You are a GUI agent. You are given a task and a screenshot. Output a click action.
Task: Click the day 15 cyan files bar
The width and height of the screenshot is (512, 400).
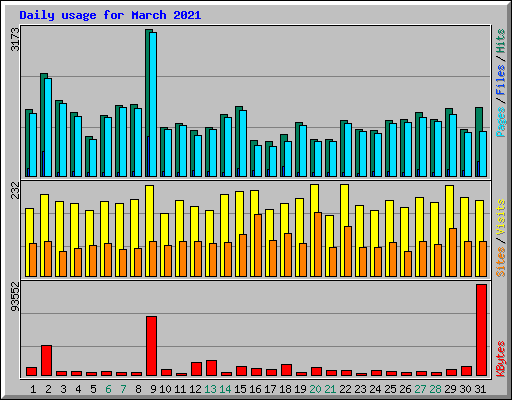coord(243,143)
